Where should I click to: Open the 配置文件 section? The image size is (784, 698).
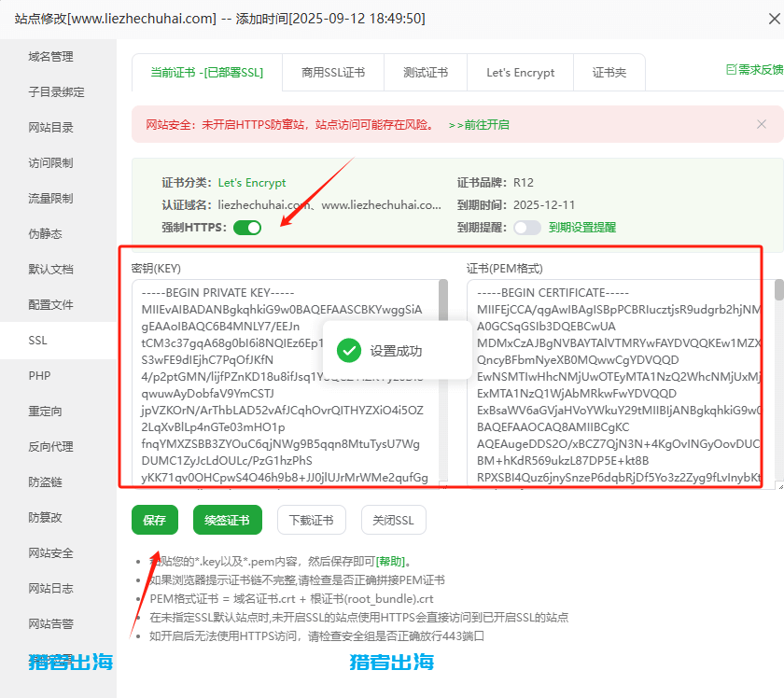coord(51,305)
